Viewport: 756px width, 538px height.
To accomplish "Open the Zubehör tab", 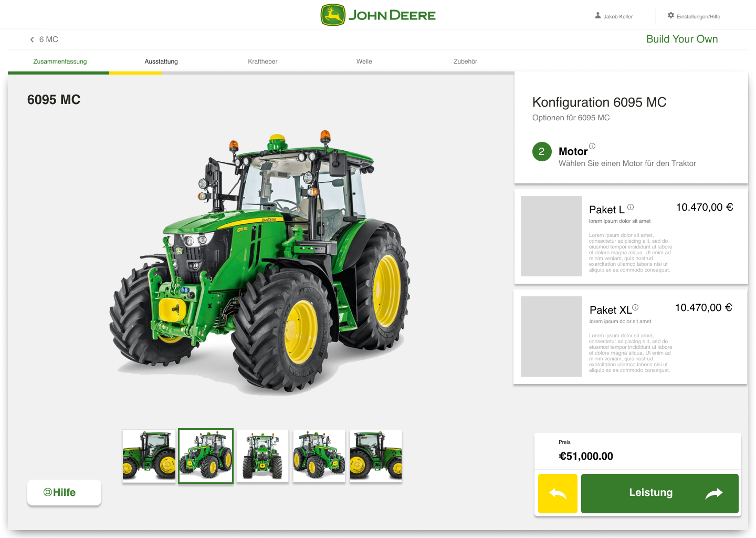I will pyautogui.click(x=465, y=61).
